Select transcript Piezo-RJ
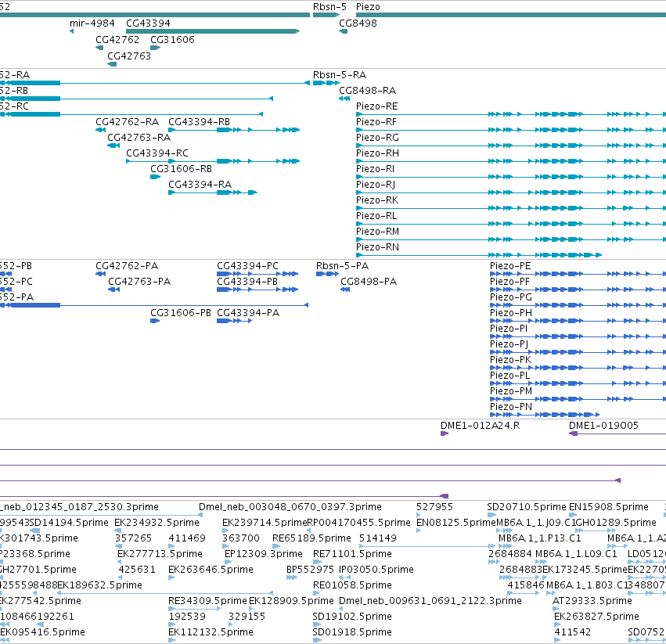The height and width of the screenshot is (644, 666). click(376, 185)
